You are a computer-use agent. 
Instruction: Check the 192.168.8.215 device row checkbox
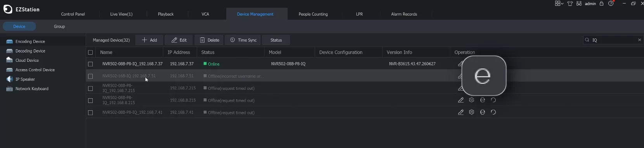[x=90, y=101]
